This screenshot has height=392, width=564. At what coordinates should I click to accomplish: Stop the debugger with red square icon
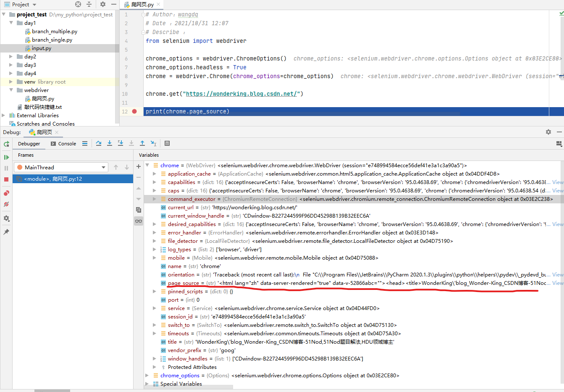[6, 179]
